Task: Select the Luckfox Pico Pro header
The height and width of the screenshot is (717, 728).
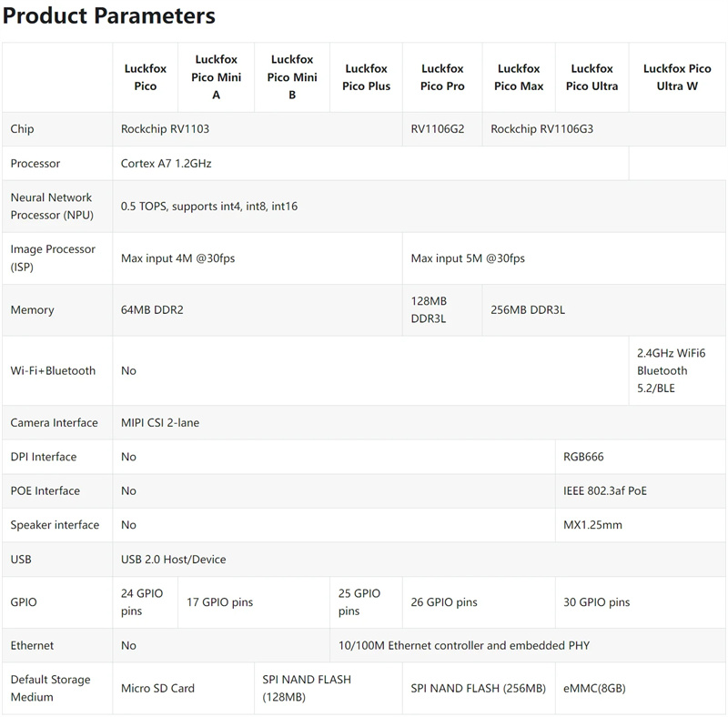Action: click(x=442, y=77)
